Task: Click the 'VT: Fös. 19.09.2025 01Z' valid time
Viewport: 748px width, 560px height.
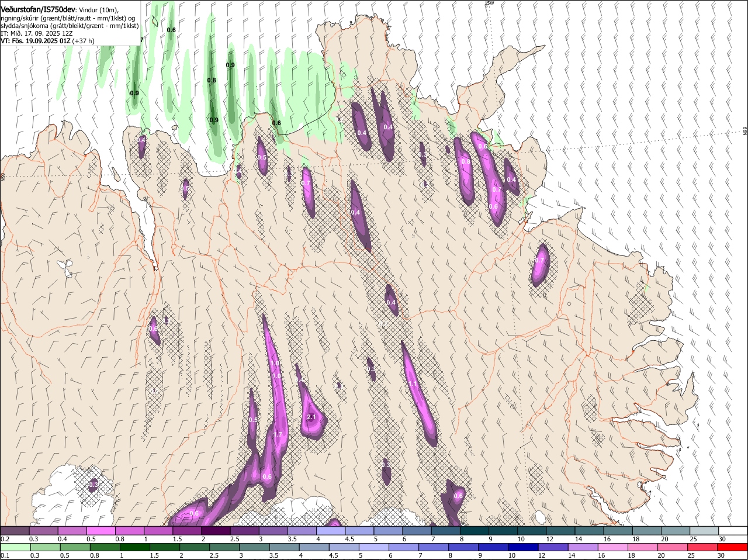Action: click(x=36, y=41)
